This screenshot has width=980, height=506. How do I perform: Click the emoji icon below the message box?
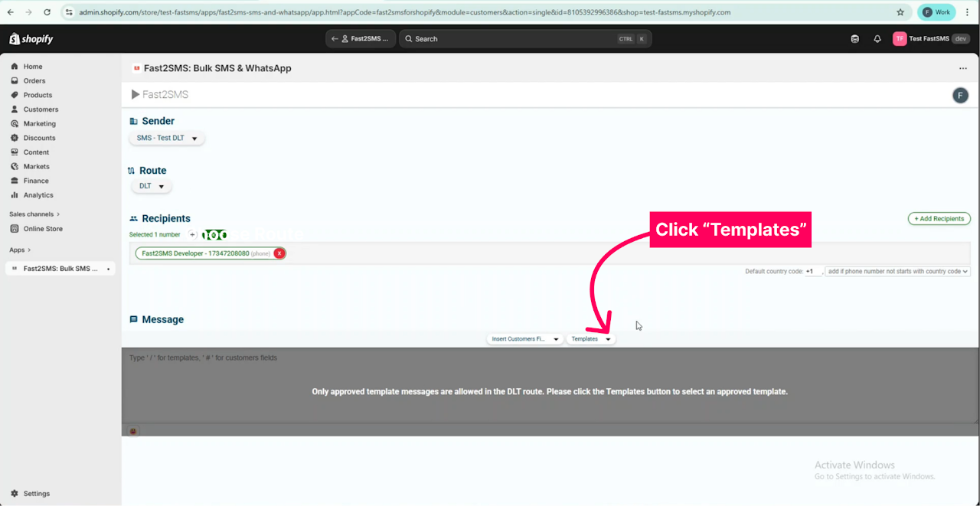click(x=133, y=431)
